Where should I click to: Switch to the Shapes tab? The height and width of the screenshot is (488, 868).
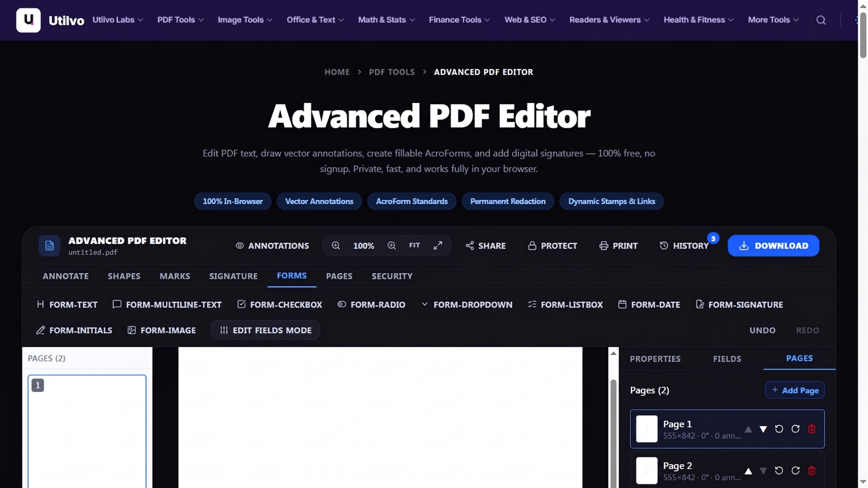pos(124,276)
